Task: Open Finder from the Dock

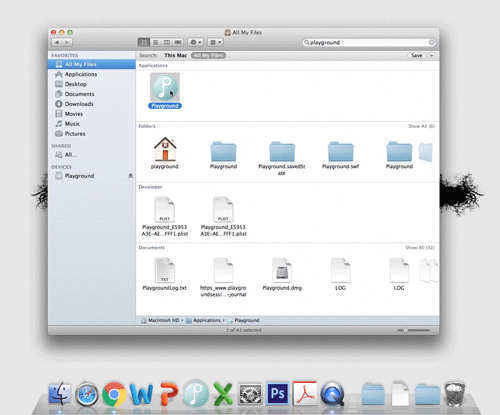Action: (x=60, y=394)
